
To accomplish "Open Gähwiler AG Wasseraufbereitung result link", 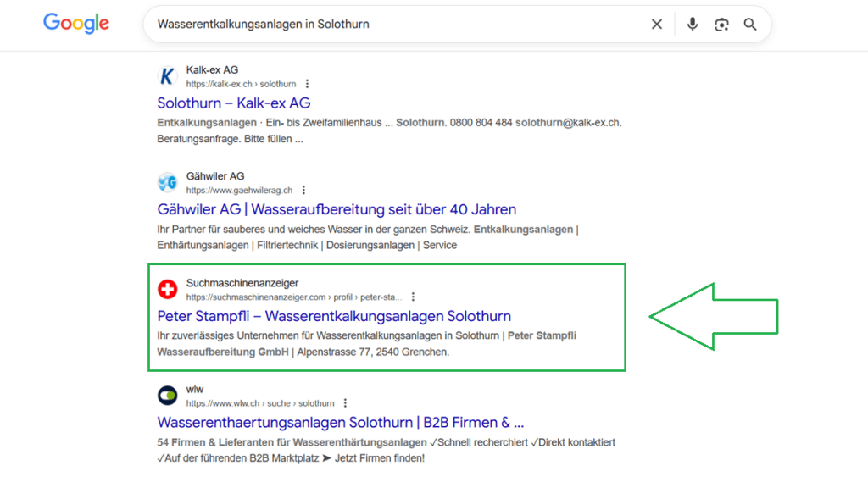I will click(x=337, y=209).
